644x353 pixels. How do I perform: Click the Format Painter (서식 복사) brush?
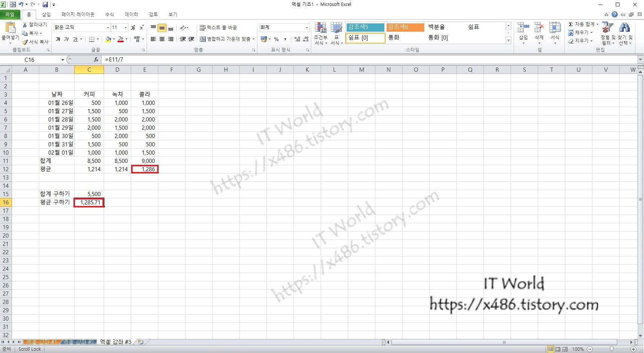click(x=25, y=42)
